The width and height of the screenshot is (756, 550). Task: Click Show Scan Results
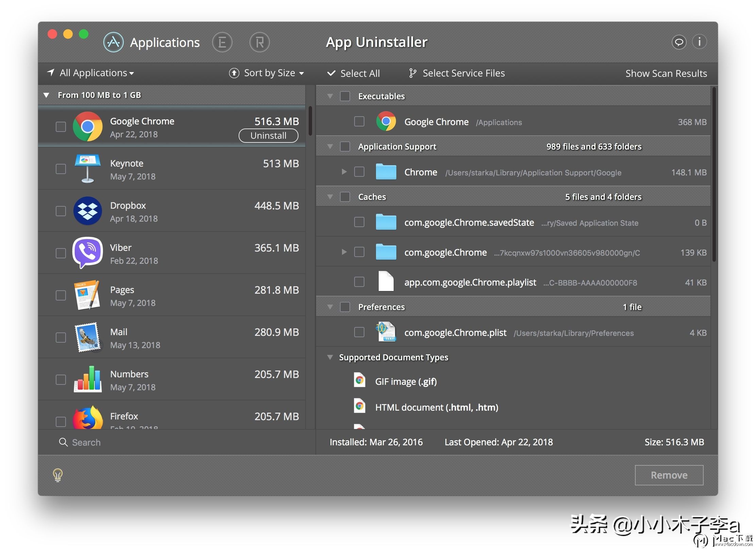[x=666, y=73]
